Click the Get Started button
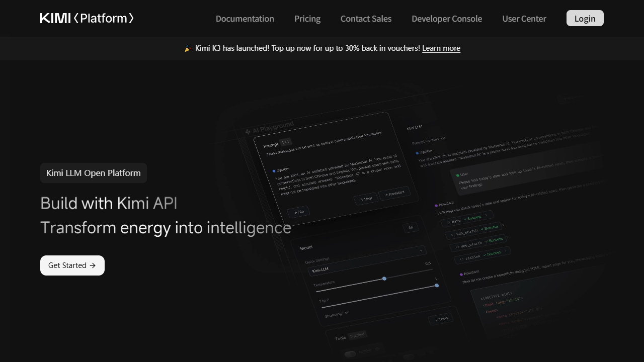644x362 pixels. 72,265
